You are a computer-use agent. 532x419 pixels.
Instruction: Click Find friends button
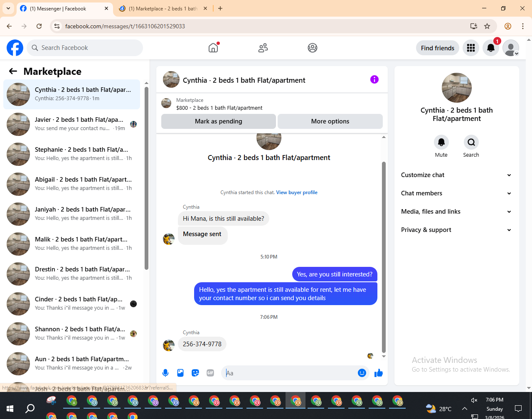(x=438, y=48)
